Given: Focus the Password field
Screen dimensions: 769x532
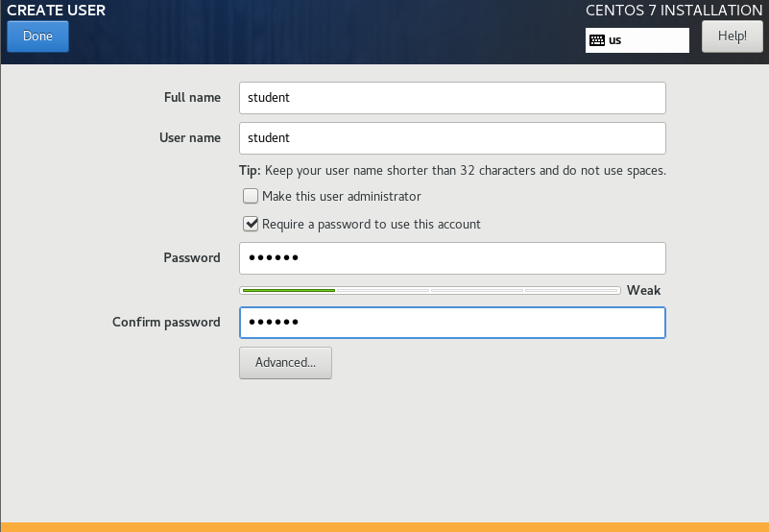Looking at the screenshot, I should (452, 258).
